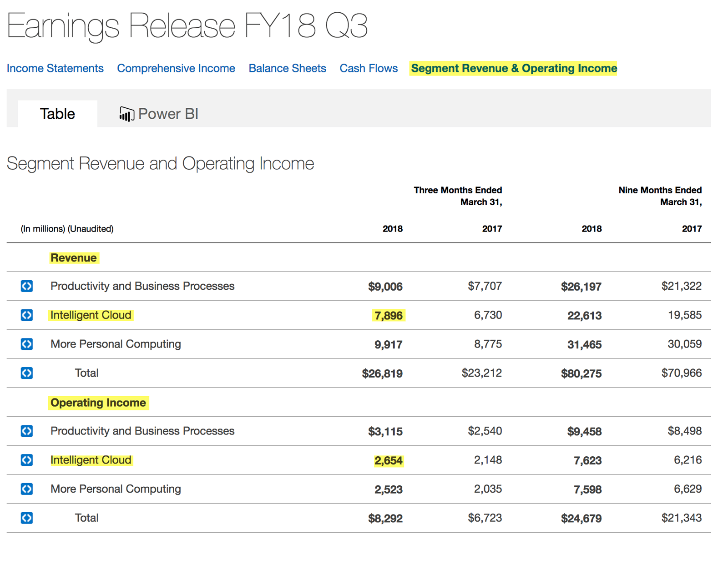Expand Operating Income Productivity and Business Processes icon
This screenshot has height=565, width=728.
[27, 431]
